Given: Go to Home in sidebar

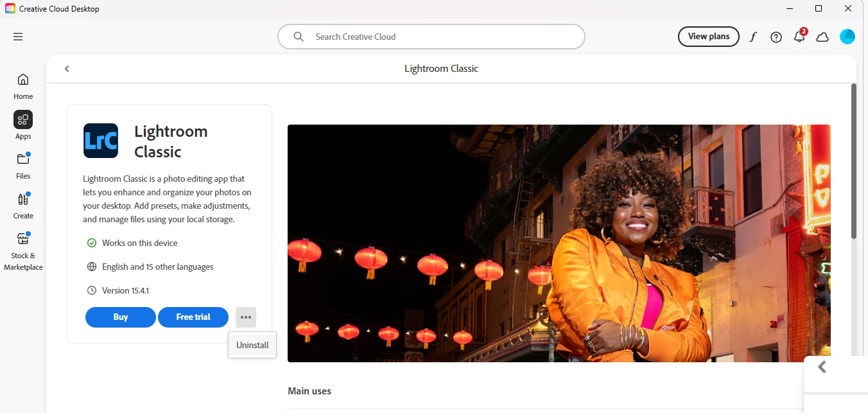Looking at the screenshot, I should point(23,87).
